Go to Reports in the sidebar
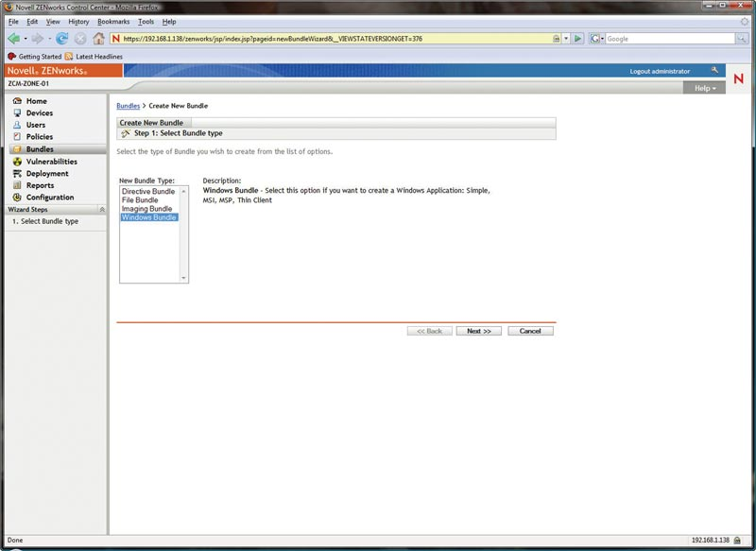 [x=40, y=185]
